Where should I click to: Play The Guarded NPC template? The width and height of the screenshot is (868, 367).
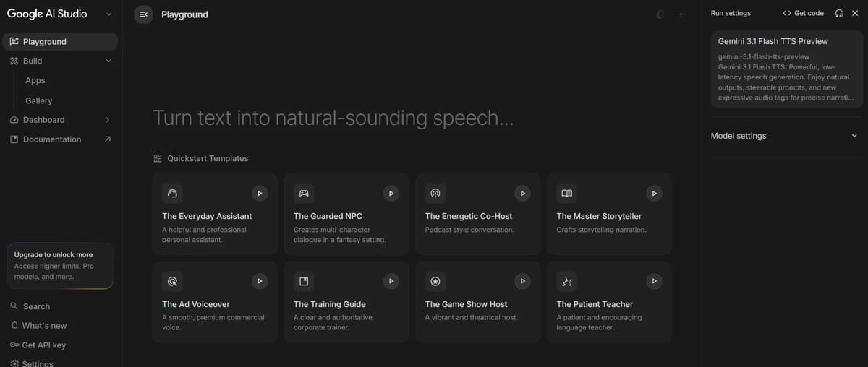point(391,193)
